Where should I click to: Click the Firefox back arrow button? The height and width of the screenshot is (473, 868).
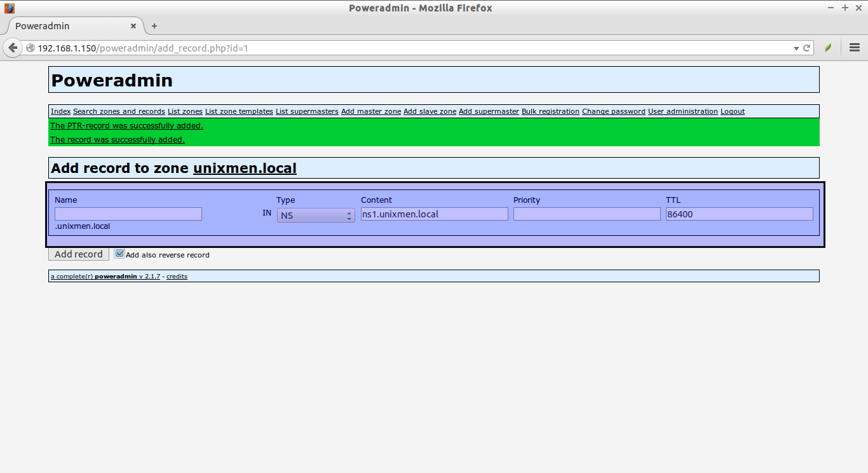tap(12, 48)
